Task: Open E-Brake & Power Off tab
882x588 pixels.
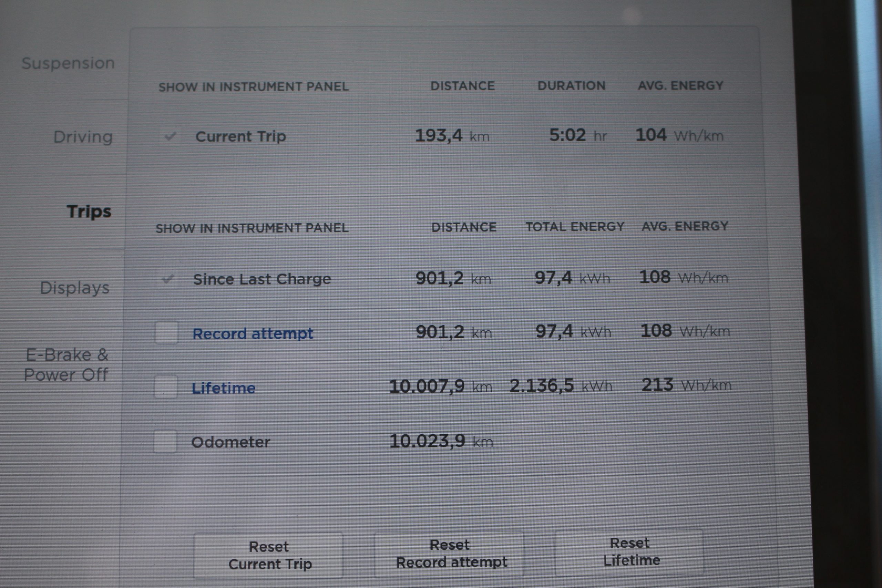Action: 66,364
